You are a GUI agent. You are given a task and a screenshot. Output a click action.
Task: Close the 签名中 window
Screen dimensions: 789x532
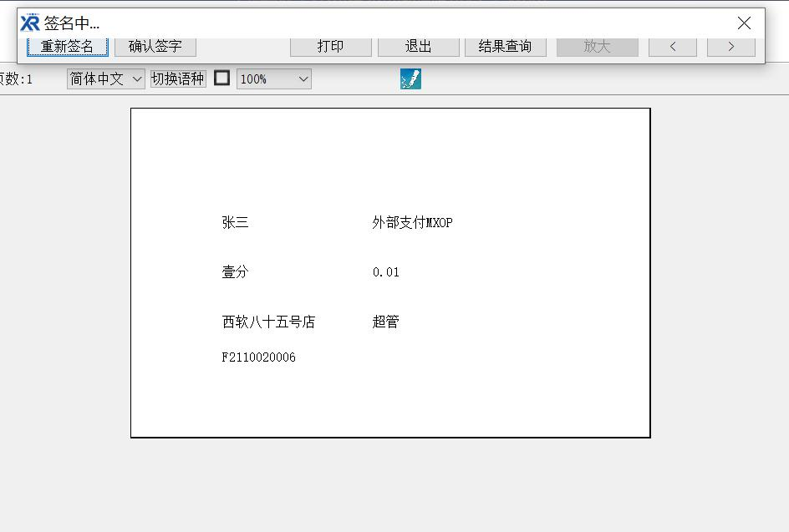tap(744, 23)
